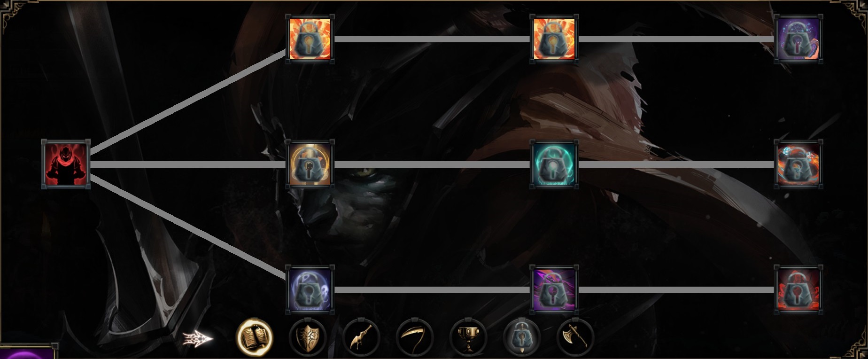Open the glowing spellbook tab
Image resolution: width=868 pixels, height=359 pixels.
point(254,337)
